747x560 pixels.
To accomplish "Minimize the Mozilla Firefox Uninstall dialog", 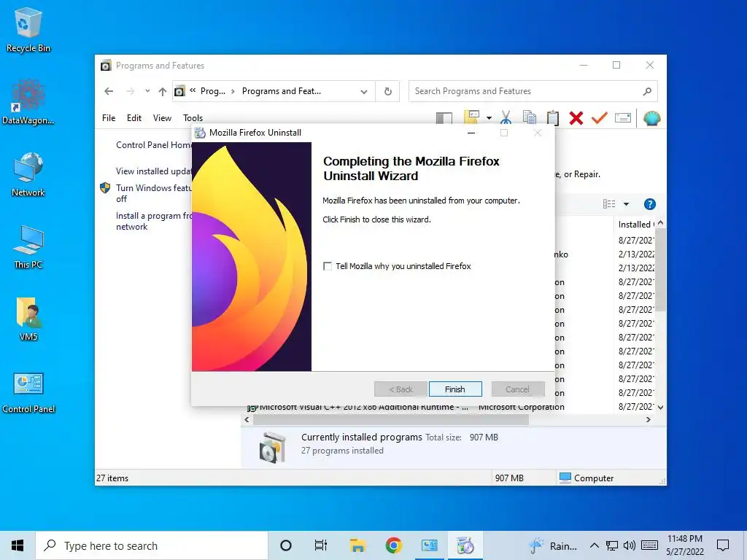I will (471, 133).
